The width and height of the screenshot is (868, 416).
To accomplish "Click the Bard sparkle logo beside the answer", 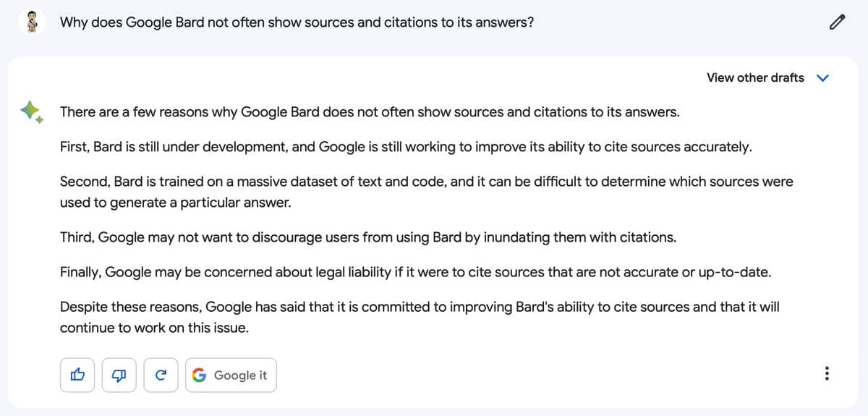I will 32,111.
